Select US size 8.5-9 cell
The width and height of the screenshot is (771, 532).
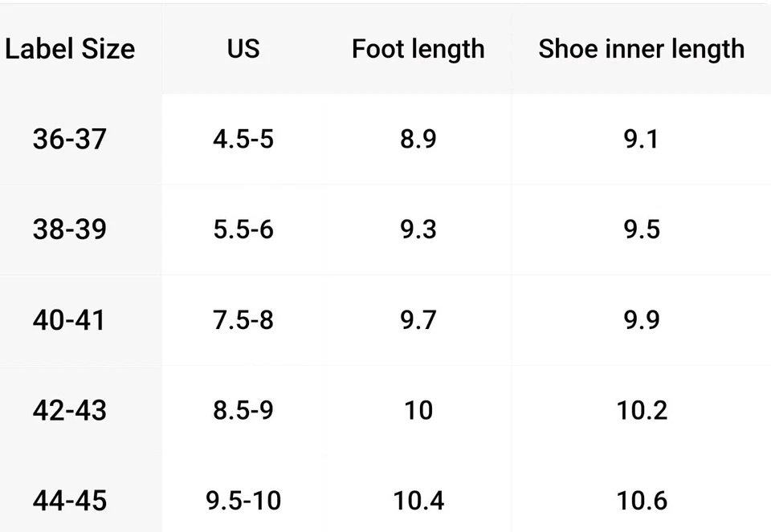tap(243, 410)
